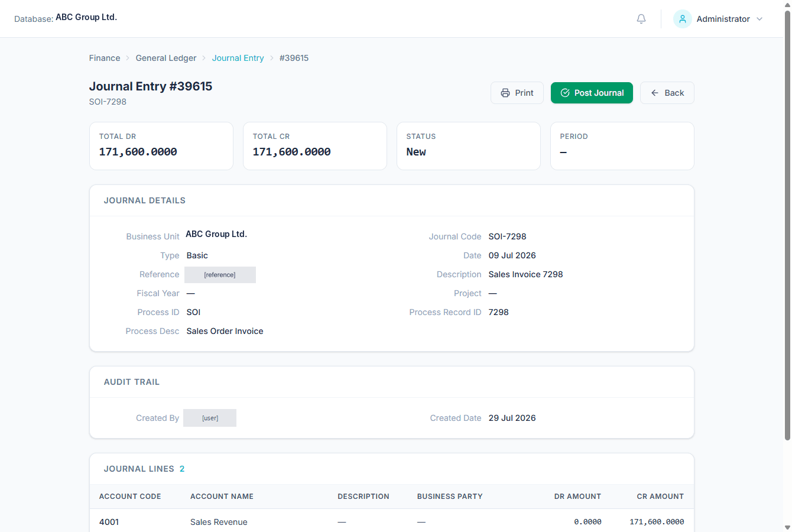Select Created Date 29 Jul 2026

pyautogui.click(x=512, y=418)
